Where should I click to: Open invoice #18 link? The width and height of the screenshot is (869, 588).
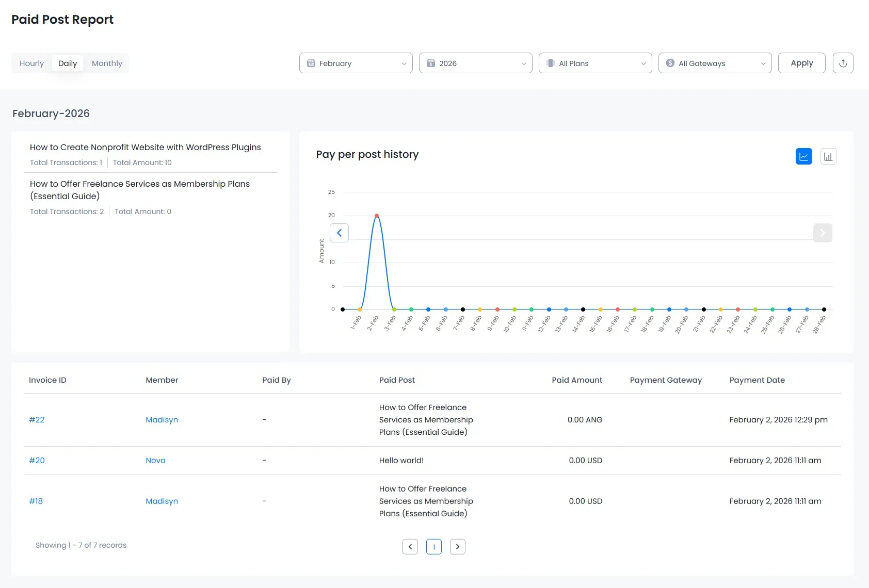click(36, 501)
